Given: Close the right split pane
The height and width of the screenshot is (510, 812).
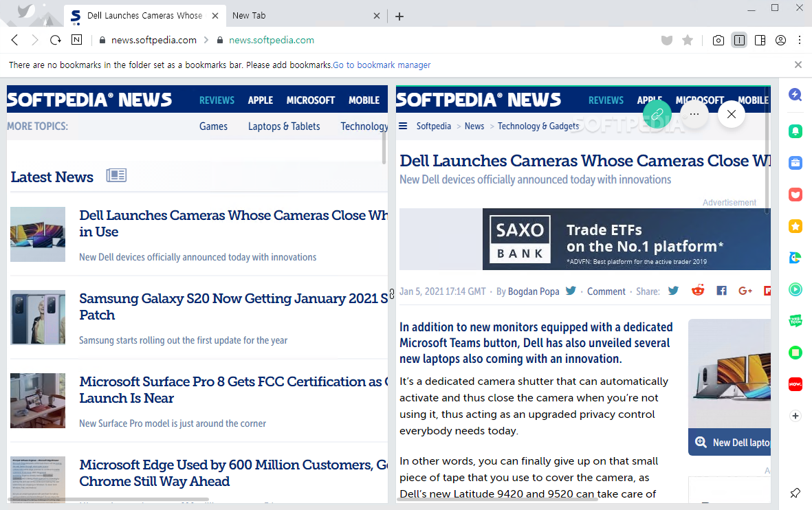Looking at the screenshot, I should (732, 114).
